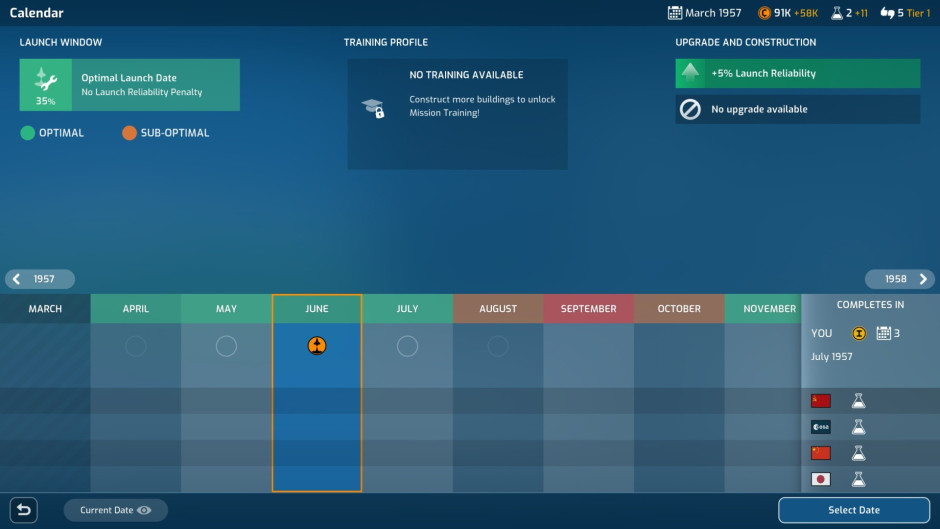940x529 pixels.
Task: Select the OCTOBER month header
Action: (679, 309)
